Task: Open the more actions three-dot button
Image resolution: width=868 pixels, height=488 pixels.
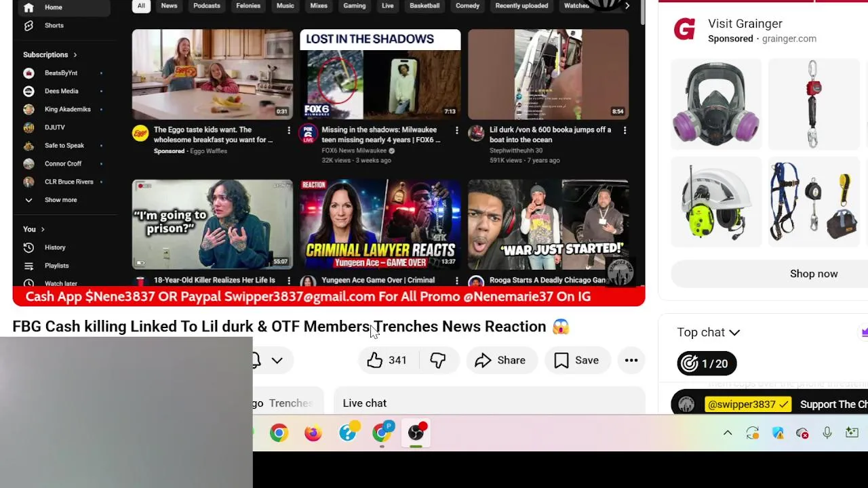Action: [x=631, y=361]
